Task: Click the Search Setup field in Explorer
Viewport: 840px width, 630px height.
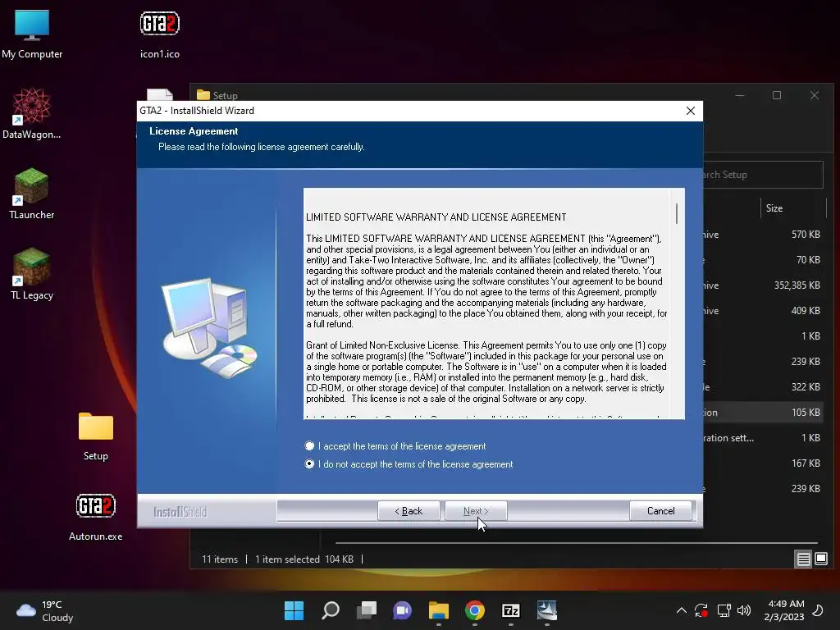Action: (763, 175)
